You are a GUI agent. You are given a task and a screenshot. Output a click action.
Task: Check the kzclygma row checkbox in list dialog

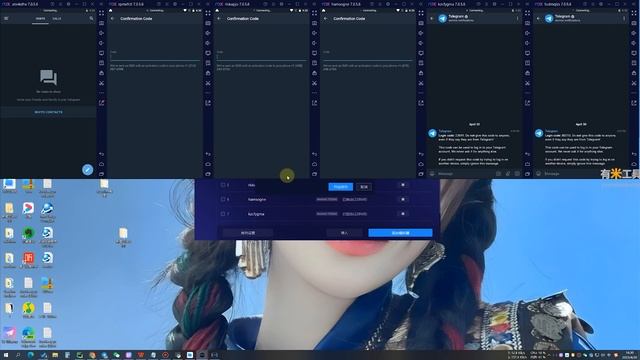[223, 213]
